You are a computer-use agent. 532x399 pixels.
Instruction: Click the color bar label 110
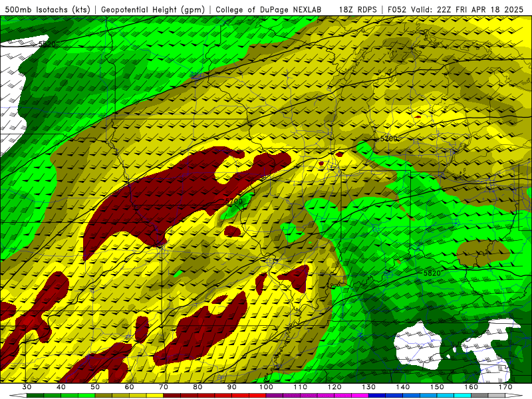(301, 387)
